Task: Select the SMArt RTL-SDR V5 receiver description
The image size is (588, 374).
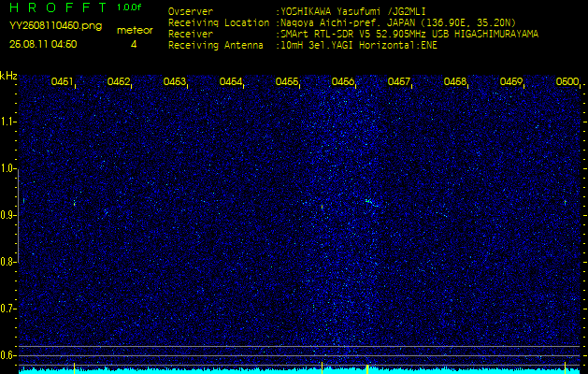Action: (x=409, y=35)
